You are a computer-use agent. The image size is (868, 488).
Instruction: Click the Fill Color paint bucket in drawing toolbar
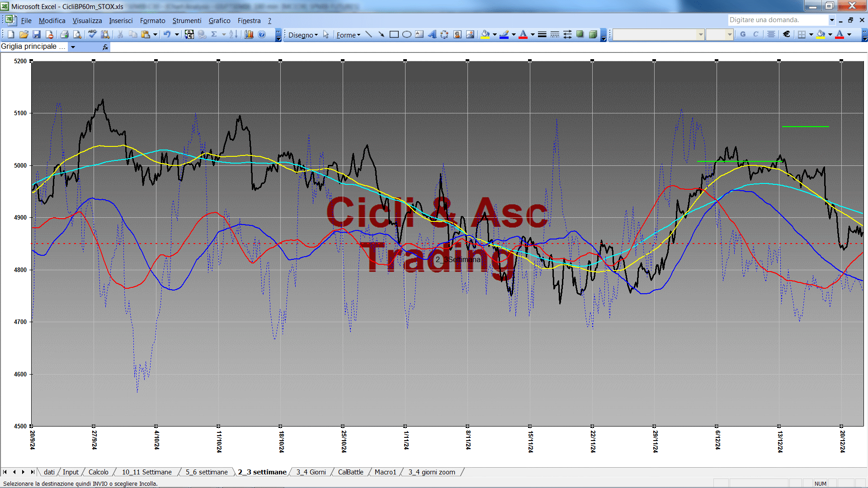486,34
